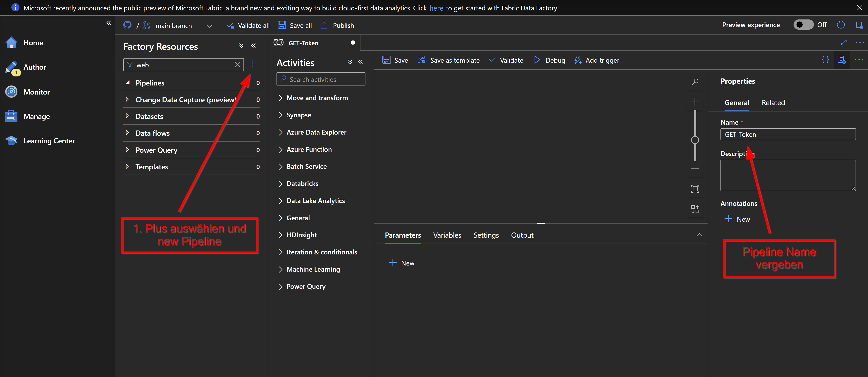Image resolution: width=868 pixels, height=377 pixels.
Task: Validate the pipeline
Action: tap(506, 60)
